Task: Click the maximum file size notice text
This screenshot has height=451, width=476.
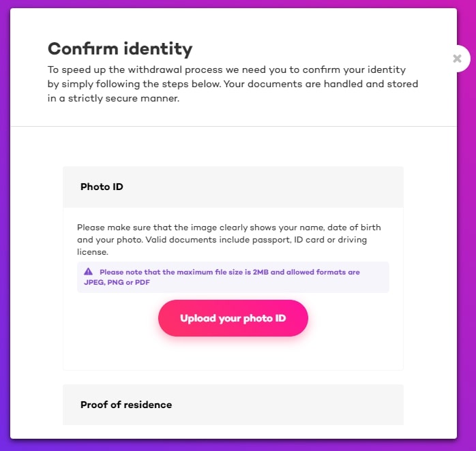Action: click(x=222, y=277)
